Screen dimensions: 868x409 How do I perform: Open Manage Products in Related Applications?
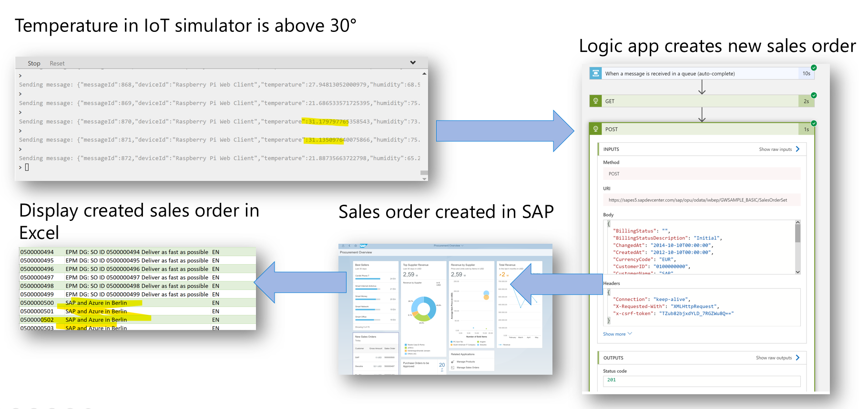click(x=466, y=362)
